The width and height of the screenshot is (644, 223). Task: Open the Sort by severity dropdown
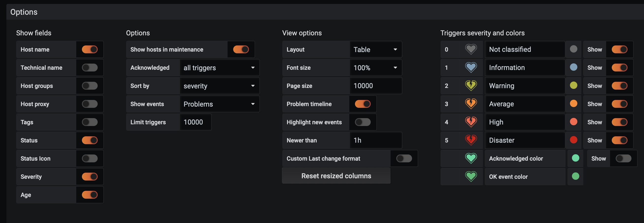[x=219, y=86]
